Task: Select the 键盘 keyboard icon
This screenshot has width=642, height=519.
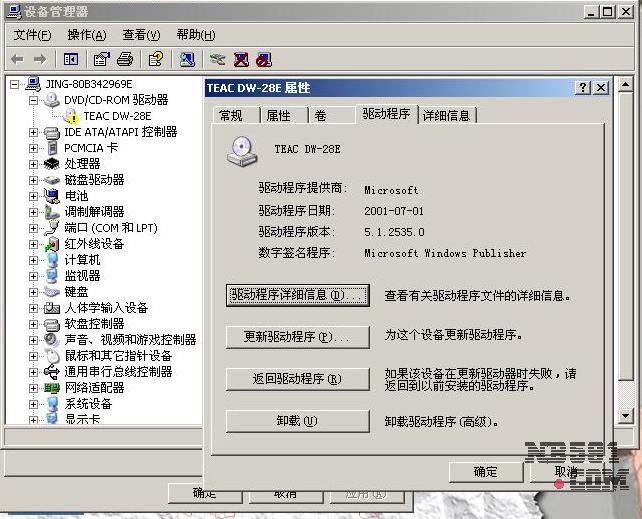Action: click(x=52, y=292)
